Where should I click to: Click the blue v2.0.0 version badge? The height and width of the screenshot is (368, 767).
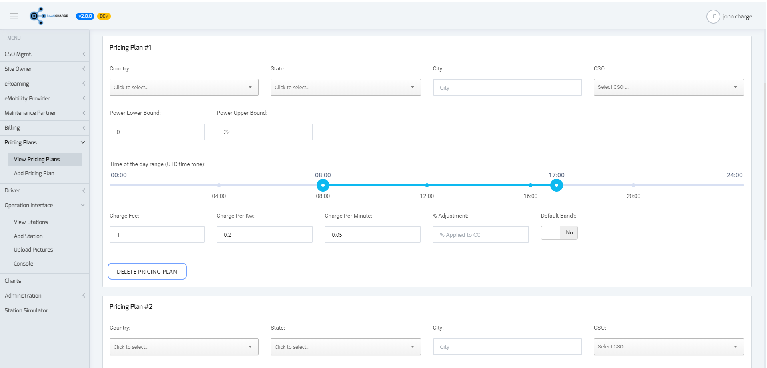[85, 16]
